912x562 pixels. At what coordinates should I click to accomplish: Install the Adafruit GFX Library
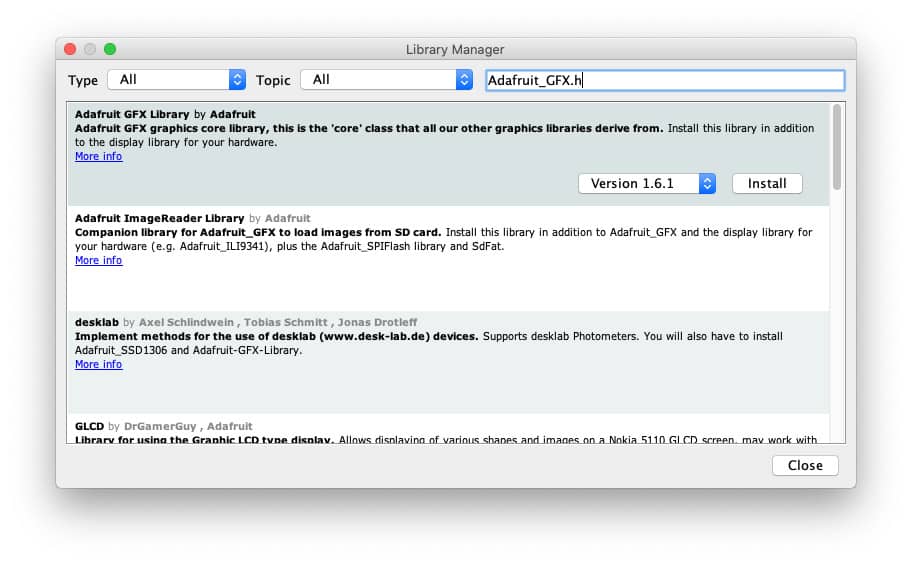click(767, 183)
